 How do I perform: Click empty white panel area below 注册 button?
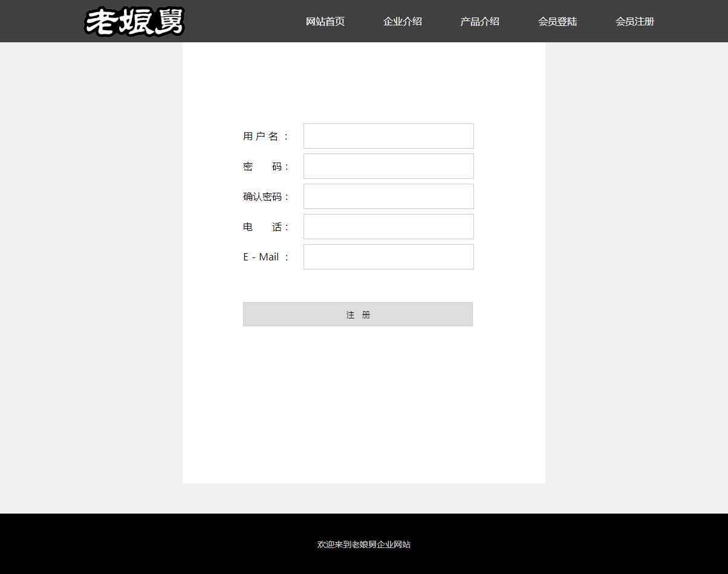coord(364,405)
